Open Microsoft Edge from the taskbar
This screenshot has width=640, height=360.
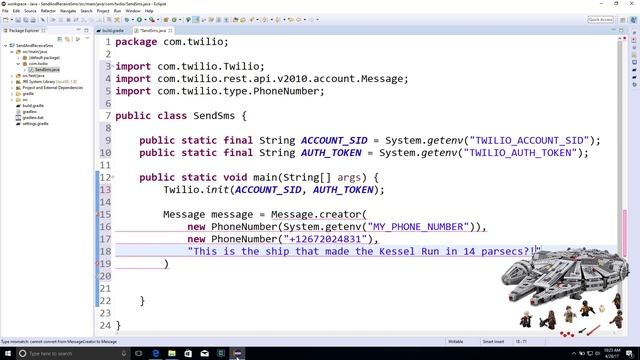coord(156,353)
